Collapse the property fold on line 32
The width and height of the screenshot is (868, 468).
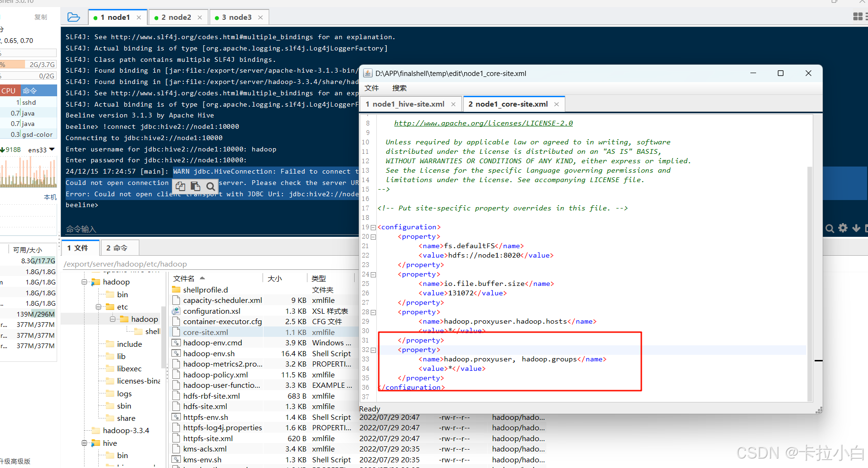[373, 350]
